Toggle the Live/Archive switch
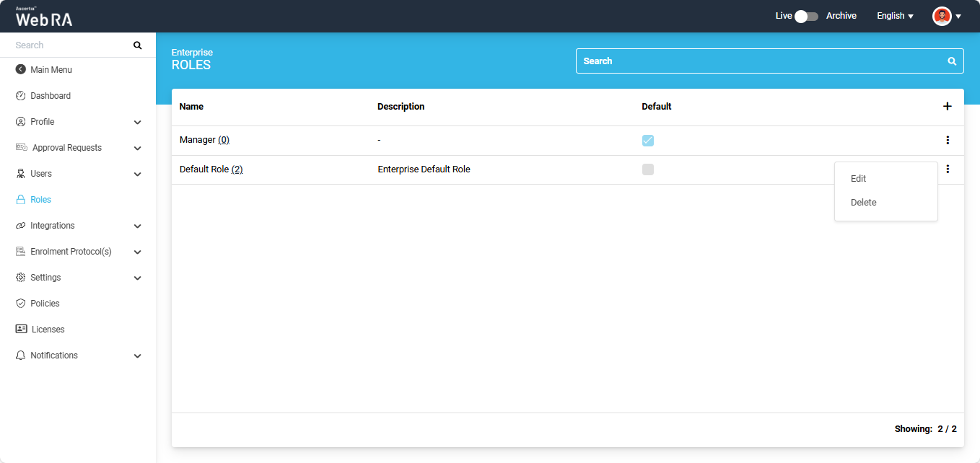980x463 pixels. click(x=806, y=16)
